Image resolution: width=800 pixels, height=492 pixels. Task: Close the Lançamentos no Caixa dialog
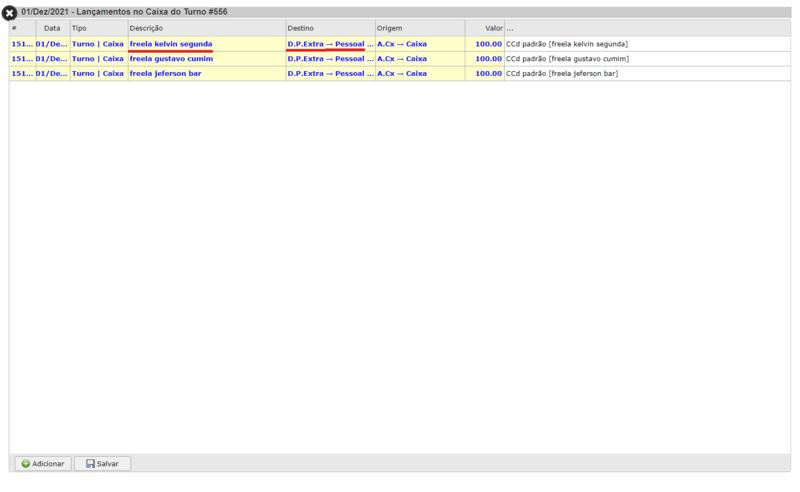click(x=9, y=13)
